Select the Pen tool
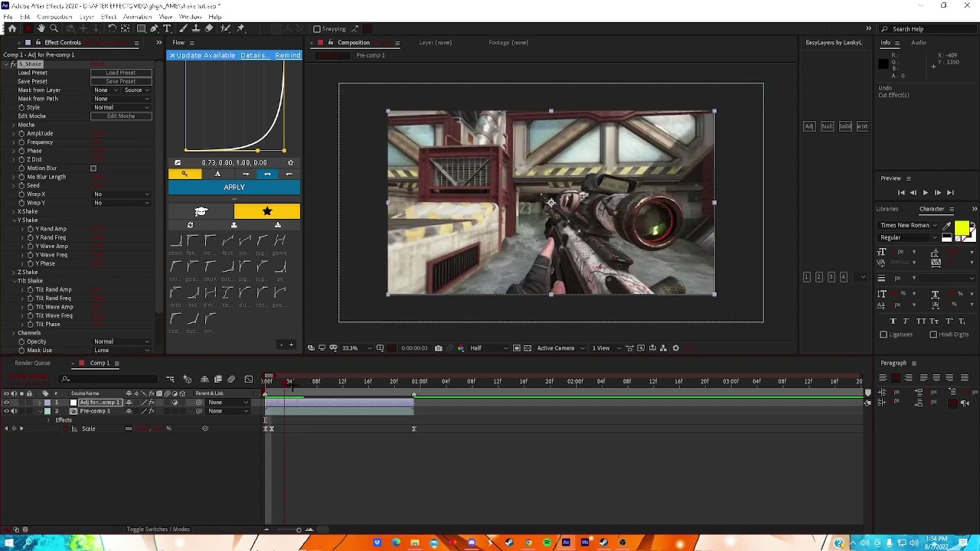This screenshot has height=551, width=980. pyautogui.click(x=154, y=28)
